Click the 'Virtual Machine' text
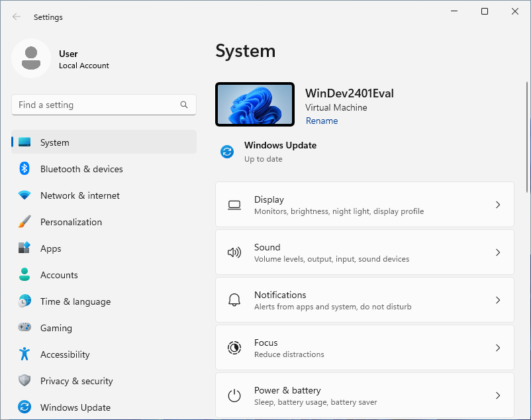Viewport: 531px width, 420px height. (336, 108)
